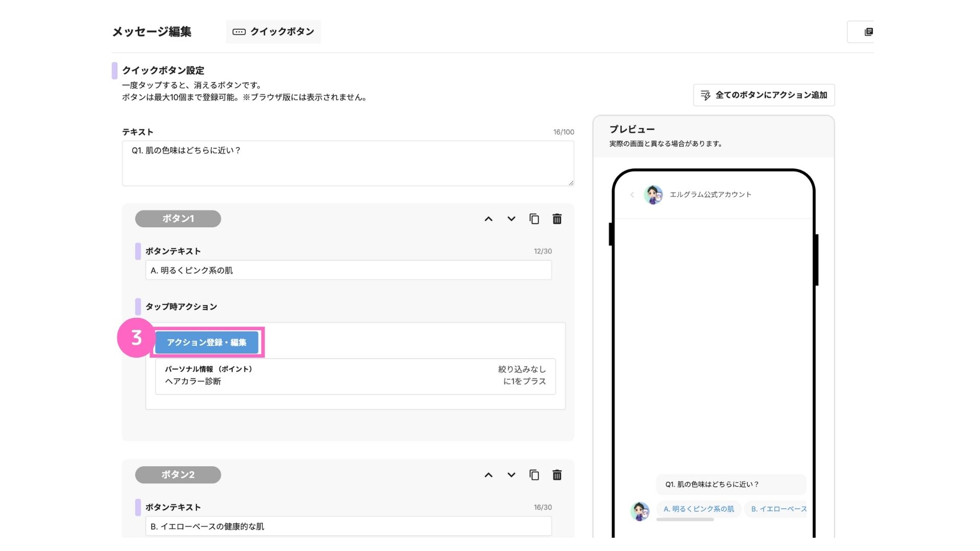Image resolution: width=980 pixels, height=551 pixels.
Task: Tap the B. イエローベース preview quick button
Action: click(776, 509)
